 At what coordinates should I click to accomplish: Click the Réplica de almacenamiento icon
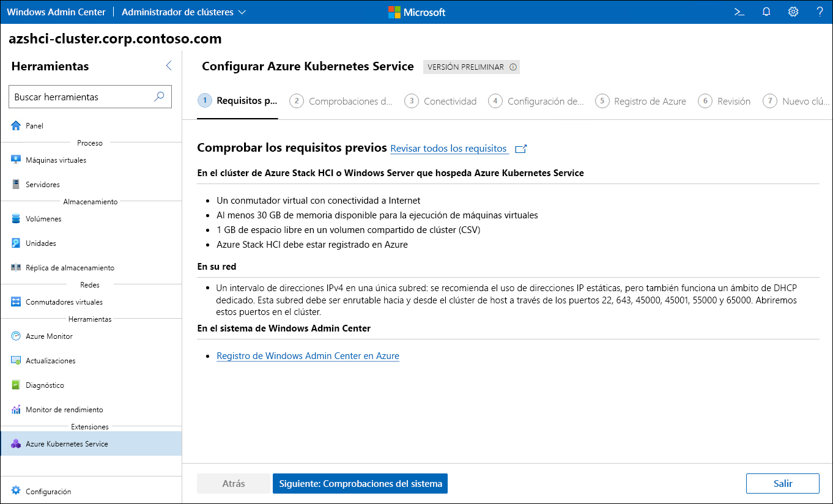coord(16,267)
